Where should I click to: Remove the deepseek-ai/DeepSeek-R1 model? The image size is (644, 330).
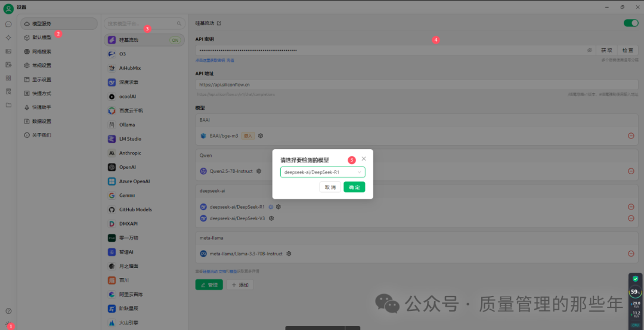click(x=631, y=206)
